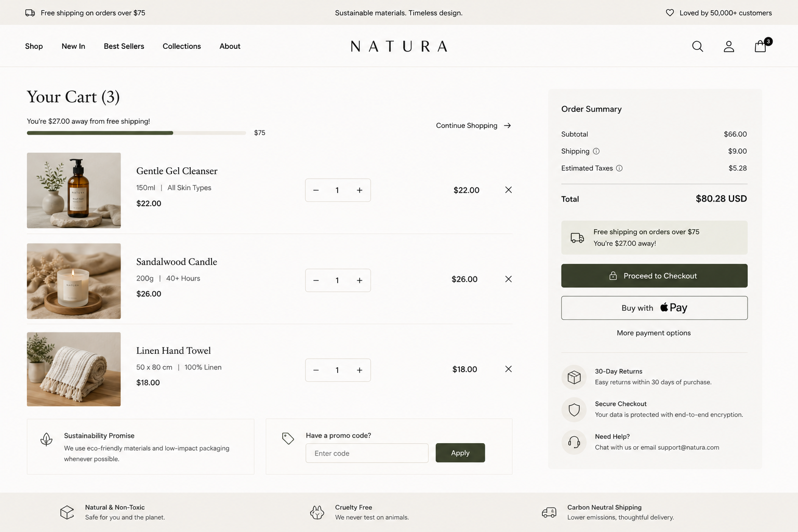The width and height of the screenshot is (798, 532).
Task: Increase Sandalwood Candle quantity
Action: point(360,281)
